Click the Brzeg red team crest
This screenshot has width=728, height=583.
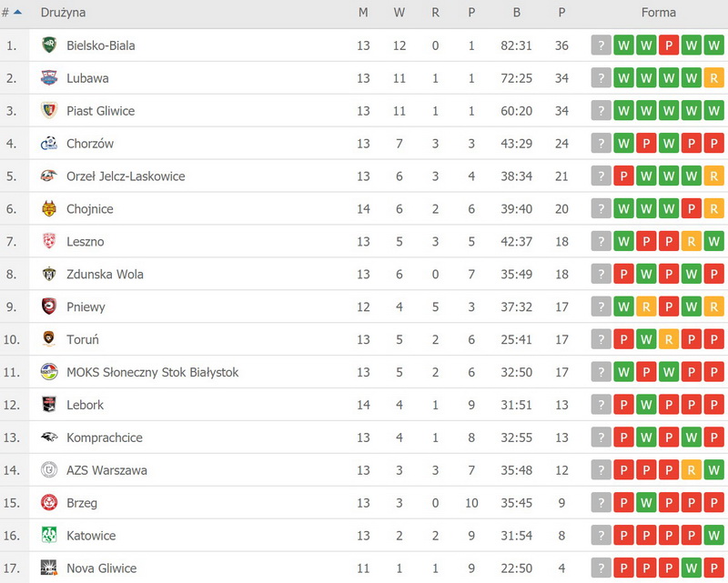(x=49, y=503)
